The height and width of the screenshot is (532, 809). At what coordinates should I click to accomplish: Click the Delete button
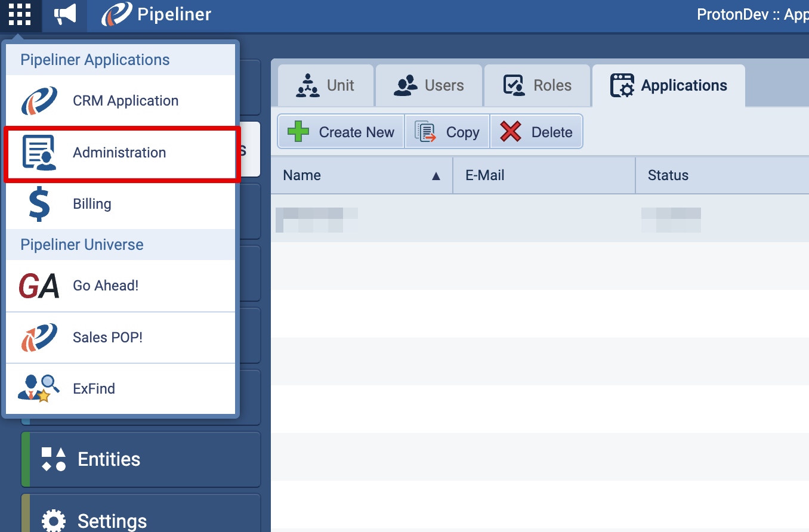(536, 132)
